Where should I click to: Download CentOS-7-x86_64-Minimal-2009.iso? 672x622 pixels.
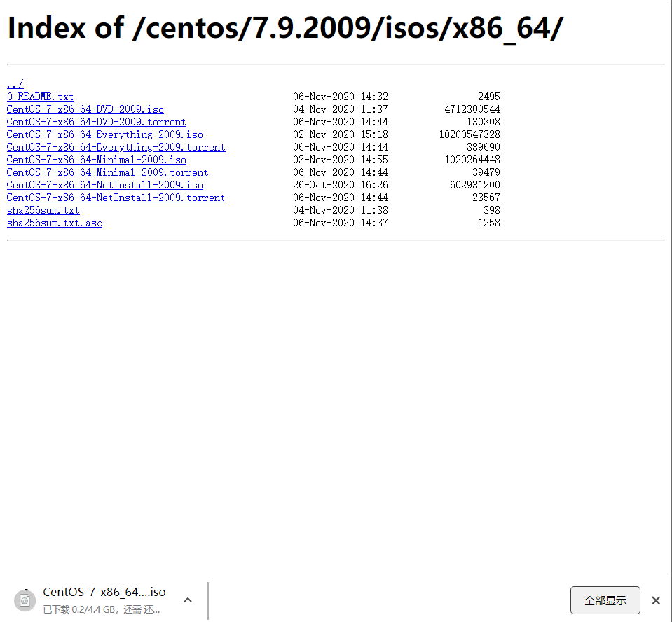click(x=97, y=160)
